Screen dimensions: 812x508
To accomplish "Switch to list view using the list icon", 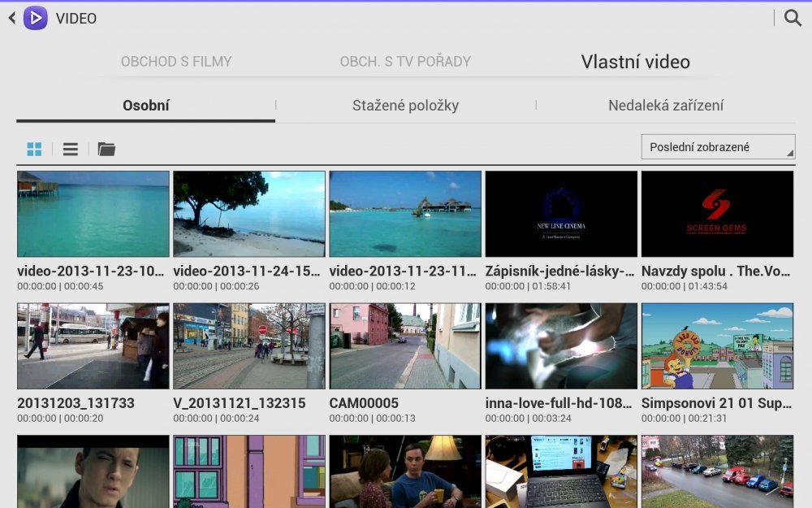I will click(x=70, y=149).
